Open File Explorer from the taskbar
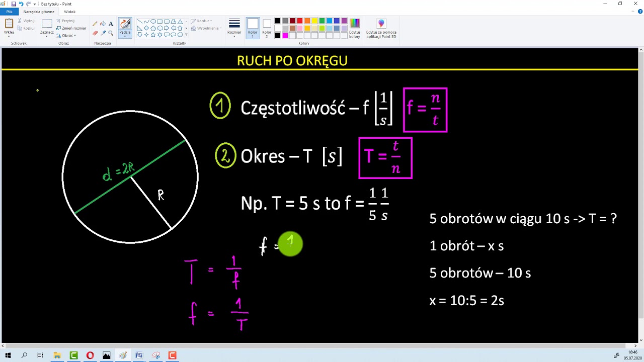The width and height of the screenshot is (644, 362). 57,355
